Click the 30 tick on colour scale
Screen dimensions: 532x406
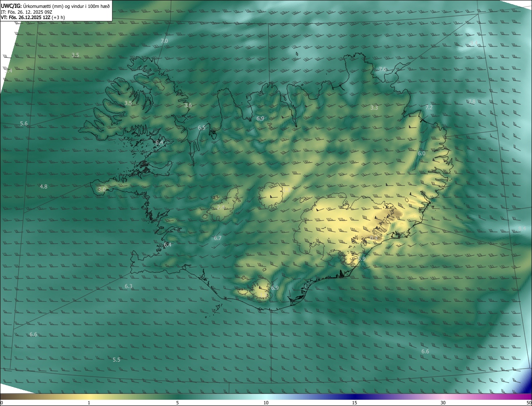(x=443, y=403)
